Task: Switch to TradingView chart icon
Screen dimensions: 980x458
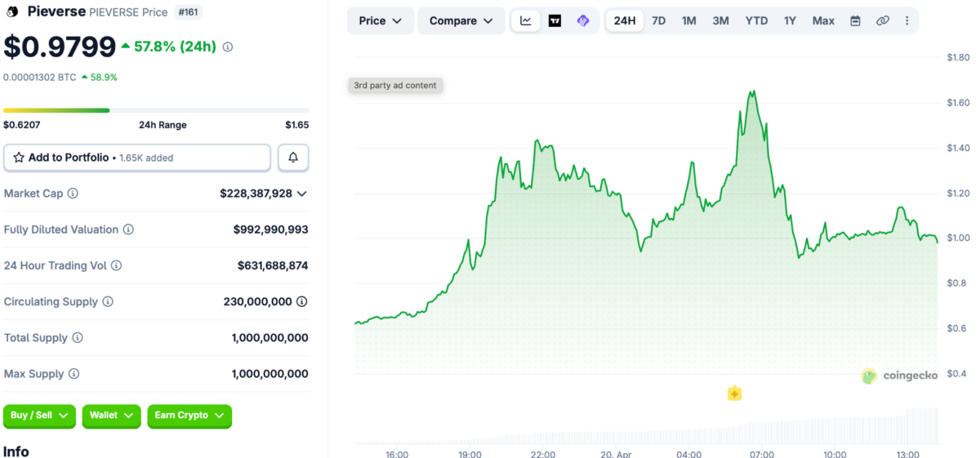Action: coord(555,20)
